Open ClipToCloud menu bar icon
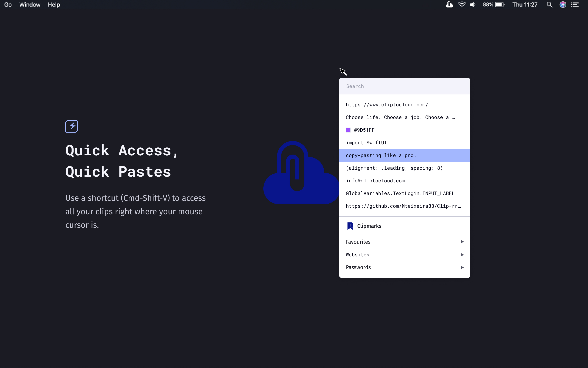The height and width of the screenshot is (368, 588). pyautogui.click(x=449, y=5)
